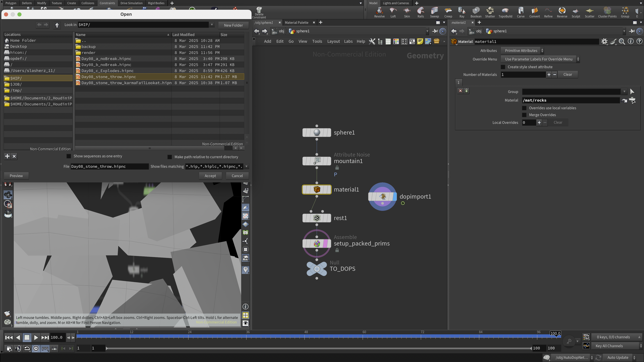Select Day08_c_Explodes.hipnc in file list
644x362 pixels.
point(159,71)
